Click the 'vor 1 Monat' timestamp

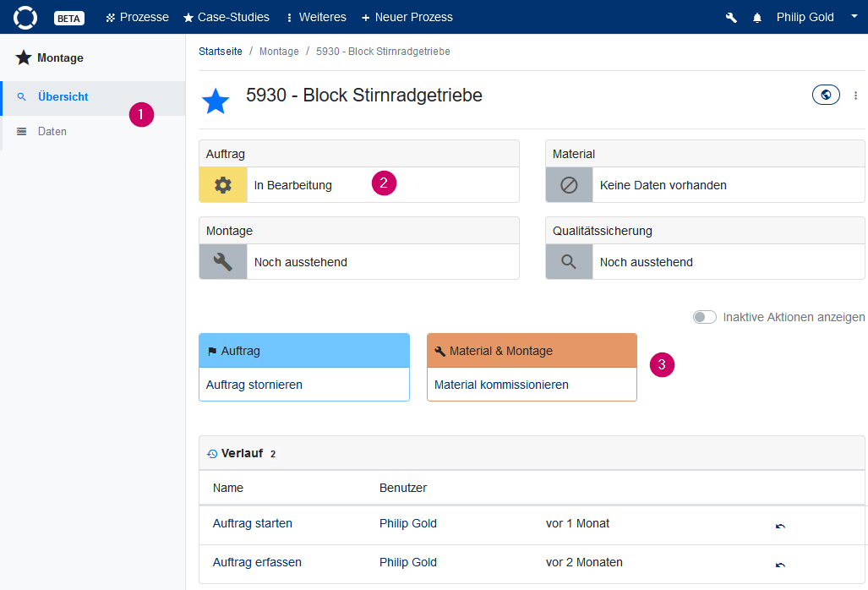click(x=577, y=523)
